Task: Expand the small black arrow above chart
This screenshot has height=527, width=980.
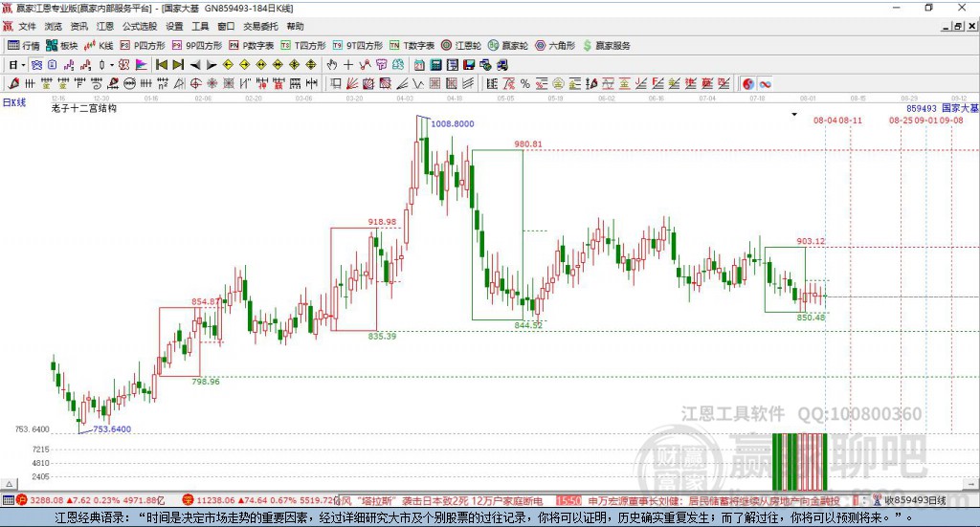Action: point(794,114)
